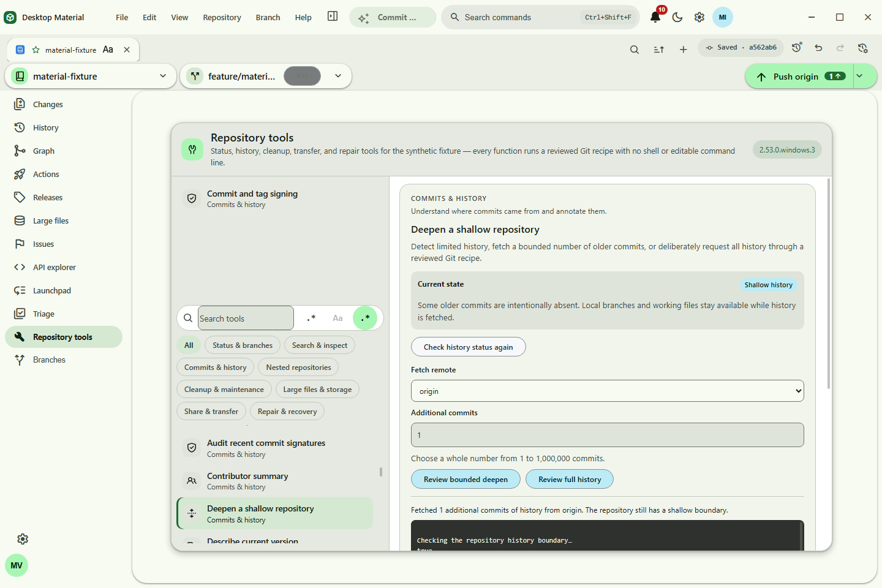
Task: Filter tools by Cleanup & maintenance
Action: point(224,390)
